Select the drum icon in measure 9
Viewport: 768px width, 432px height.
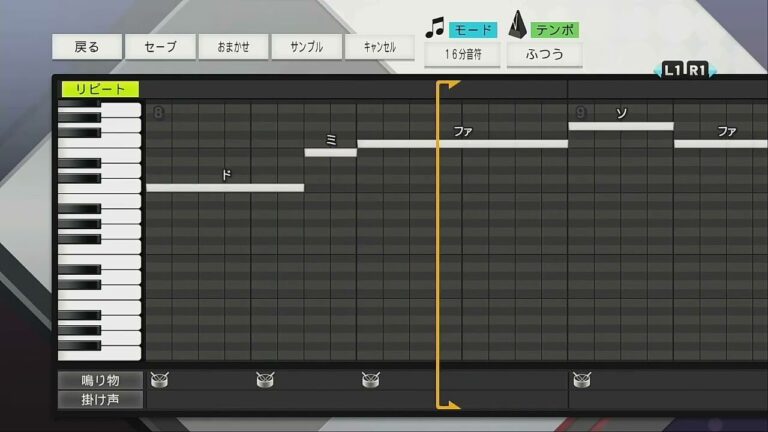(x=581, y=379)
